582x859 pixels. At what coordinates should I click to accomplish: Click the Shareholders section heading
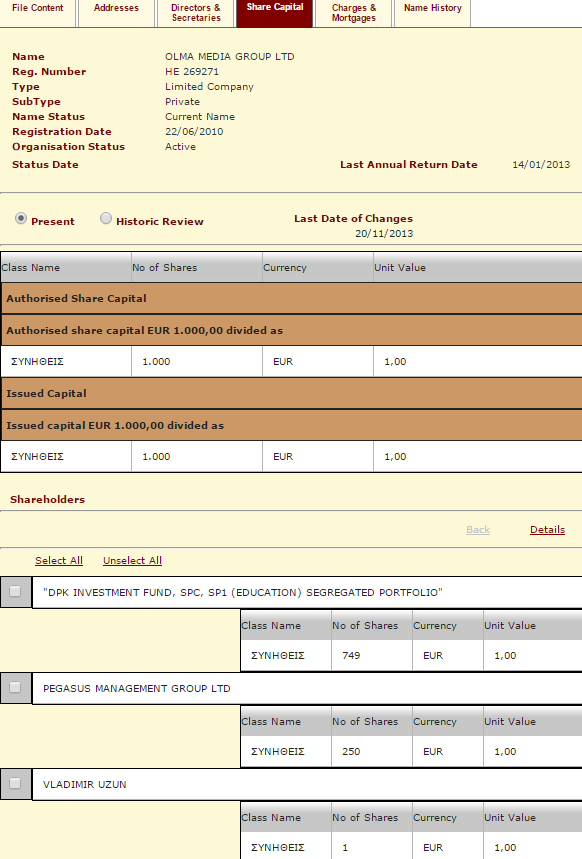click(x=47, y=499)
